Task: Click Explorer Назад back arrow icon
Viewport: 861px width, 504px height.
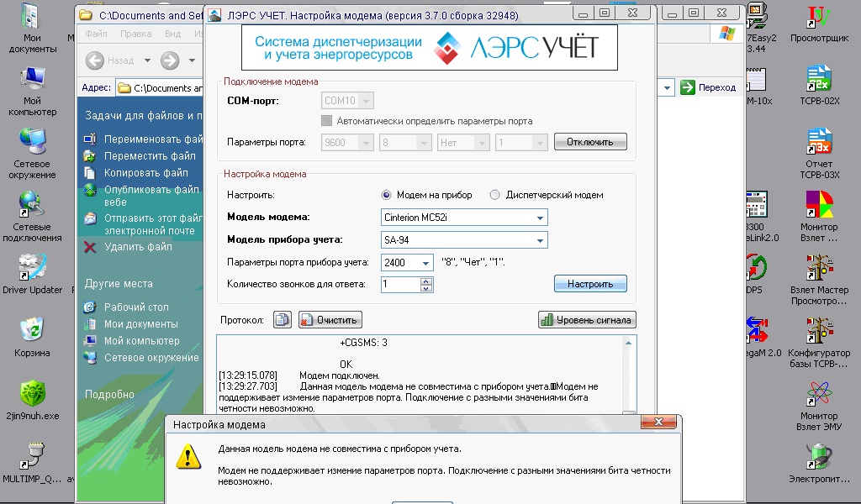Action: [95, 60]
